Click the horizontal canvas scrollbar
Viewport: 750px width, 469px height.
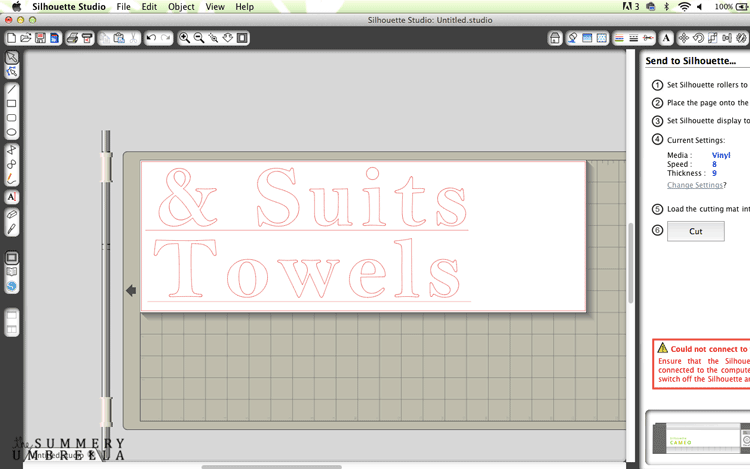click(272, 467)
